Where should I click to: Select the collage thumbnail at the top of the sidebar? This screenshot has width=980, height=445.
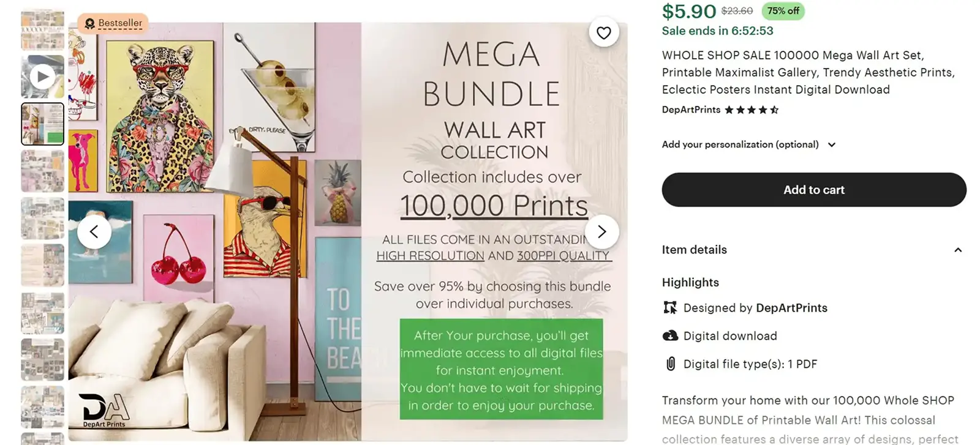click(x=42, y=29)
